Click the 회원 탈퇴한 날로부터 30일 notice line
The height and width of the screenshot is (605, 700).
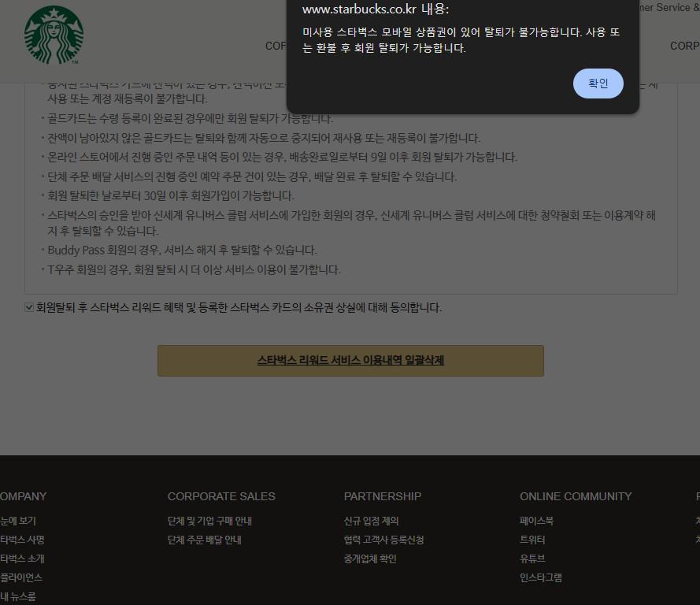171,195
